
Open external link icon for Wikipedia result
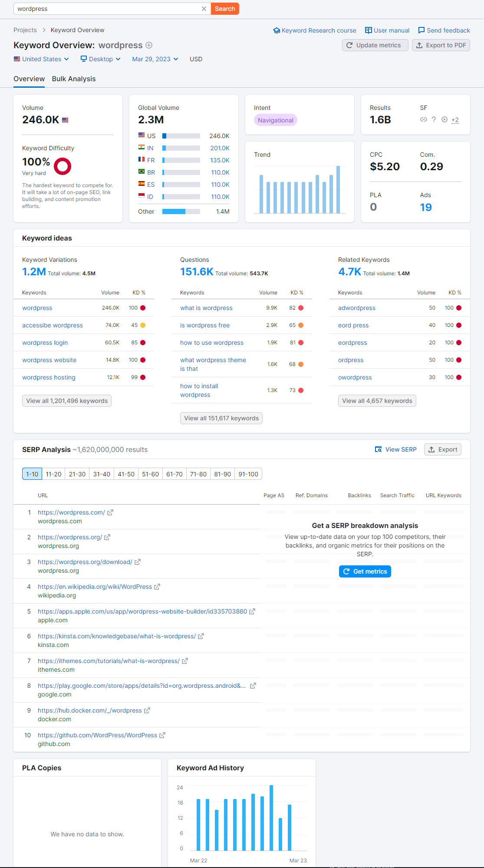coord(157,587)
